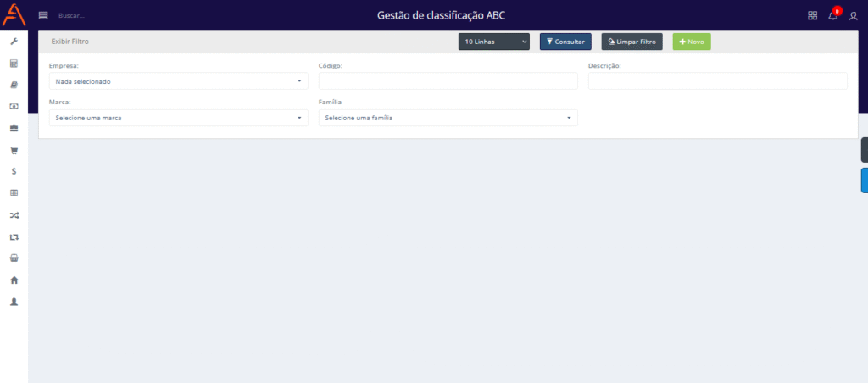Image resolution: width=868 pixels, height=383 pixels.
Task: Click the notification bell icon
Action: (x=832, y=15)
